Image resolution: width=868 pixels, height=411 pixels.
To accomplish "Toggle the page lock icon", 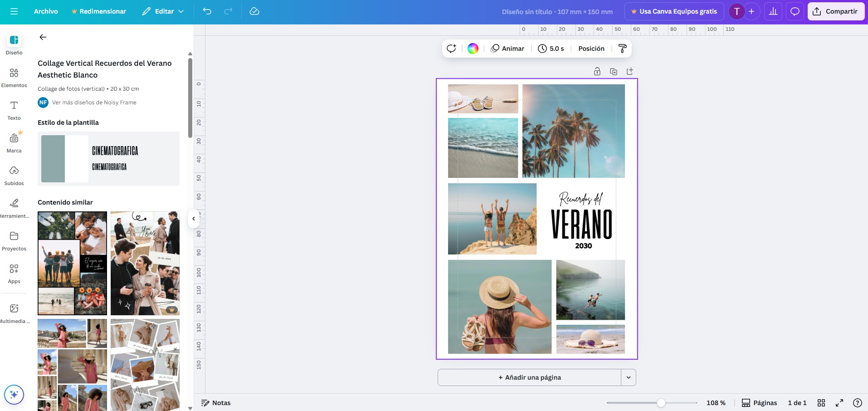I will point(597,72).
